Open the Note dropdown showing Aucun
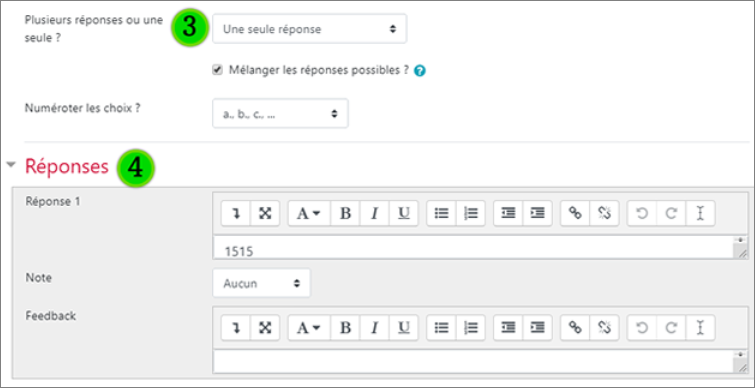755x388 pixels. click(261, 283)
